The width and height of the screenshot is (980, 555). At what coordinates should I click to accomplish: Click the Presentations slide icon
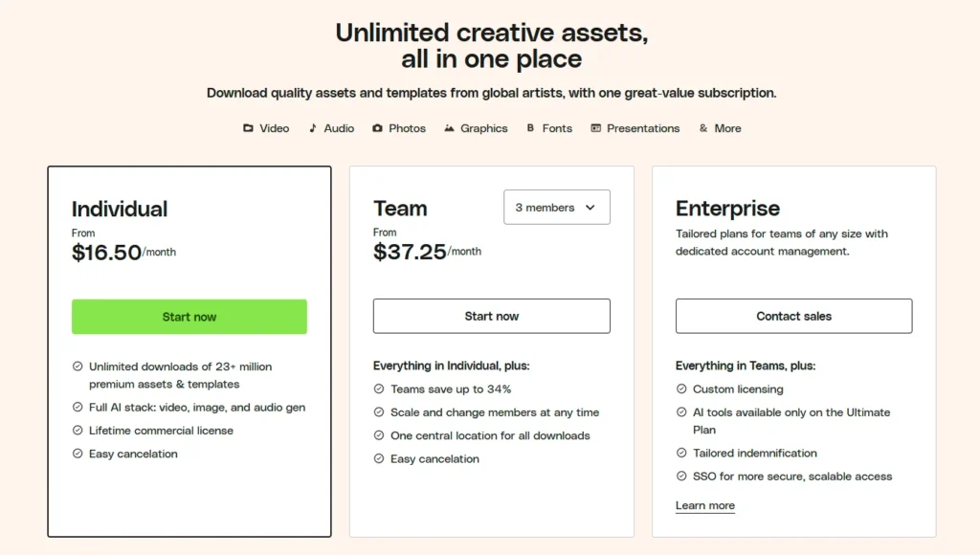tap(595, 128)
